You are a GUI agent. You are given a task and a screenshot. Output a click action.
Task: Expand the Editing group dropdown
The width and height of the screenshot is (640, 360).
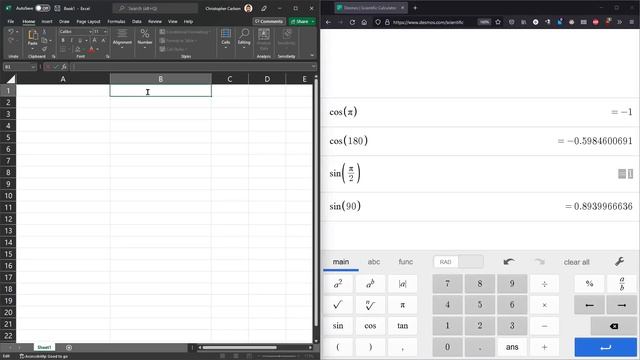244,48
